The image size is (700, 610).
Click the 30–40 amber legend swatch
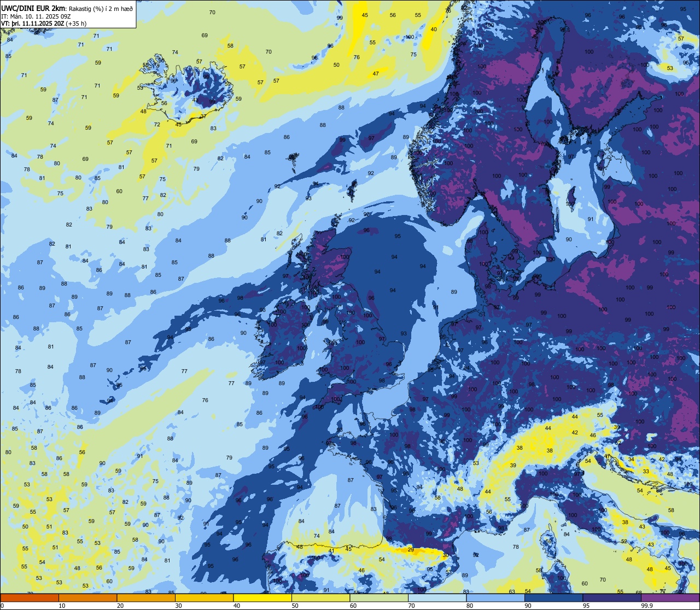tap(204, 597)
